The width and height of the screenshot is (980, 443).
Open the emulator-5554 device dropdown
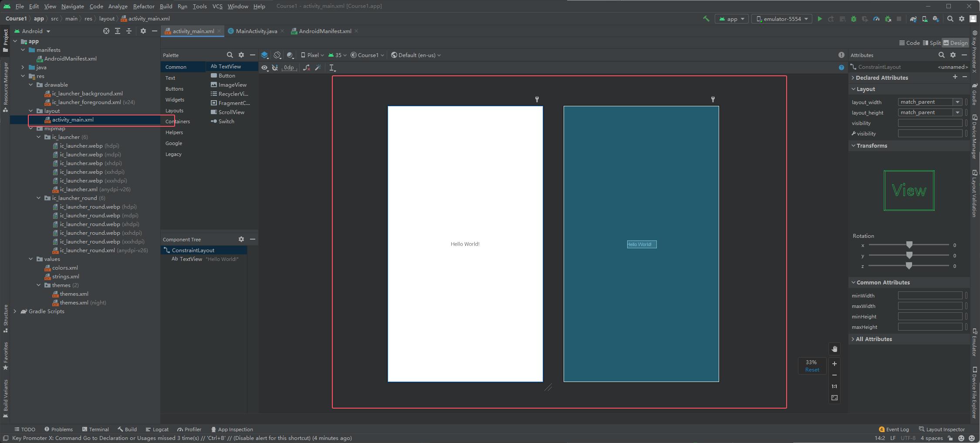click(x=782, y=19)
